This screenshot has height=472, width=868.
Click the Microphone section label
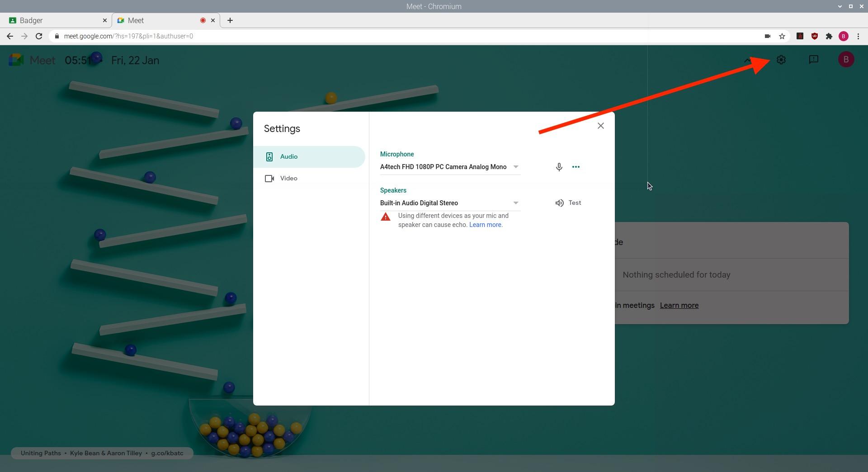pyautogui.click(x=397, y=154)
